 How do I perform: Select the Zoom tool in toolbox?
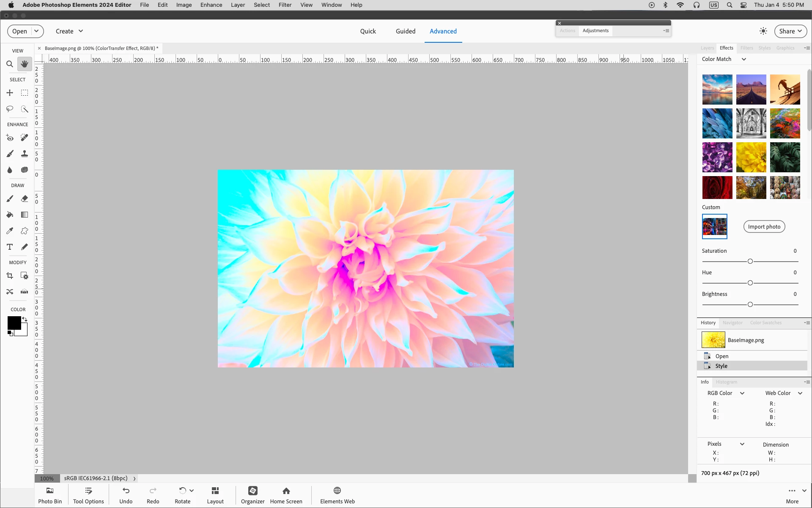click(x=9, y=64)
